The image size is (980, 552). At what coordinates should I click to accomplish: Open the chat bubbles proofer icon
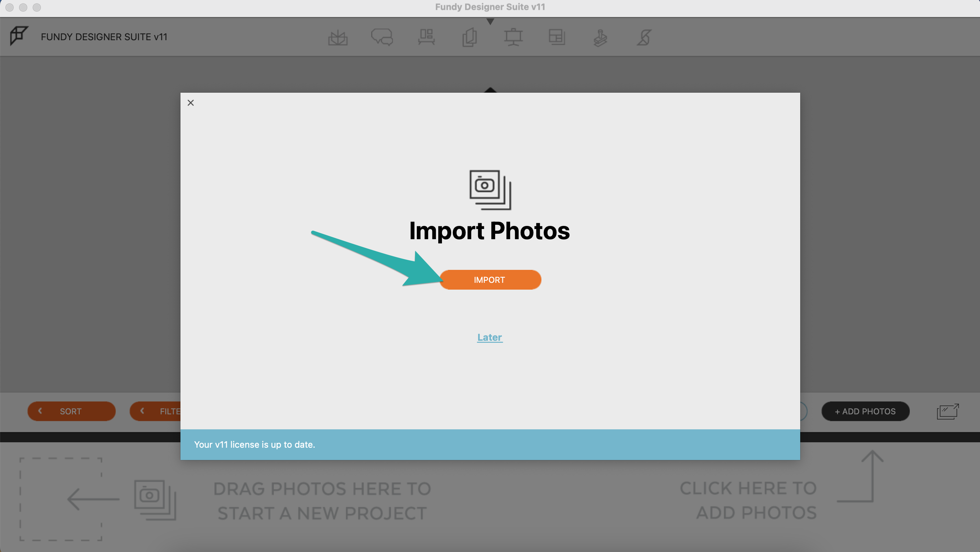coord(382,37)
